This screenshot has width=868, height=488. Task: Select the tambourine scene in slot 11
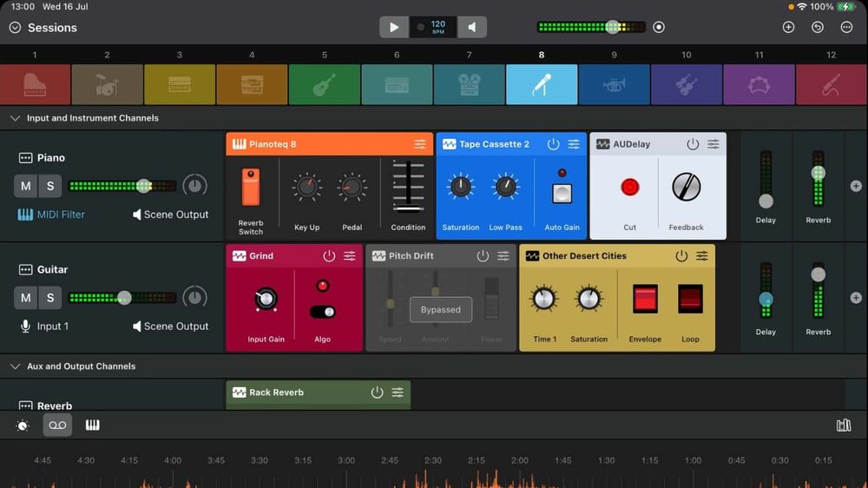tap(759, 84)
